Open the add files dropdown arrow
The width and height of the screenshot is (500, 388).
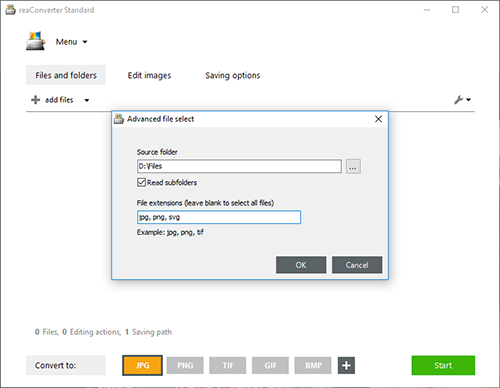point(87,100)
